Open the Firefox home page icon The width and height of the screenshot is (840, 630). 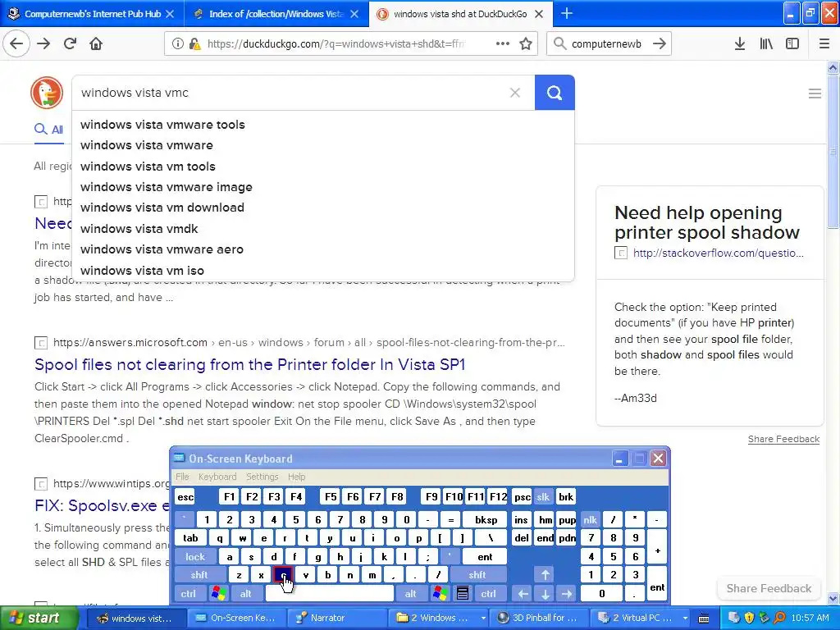[x=96, y=44]
